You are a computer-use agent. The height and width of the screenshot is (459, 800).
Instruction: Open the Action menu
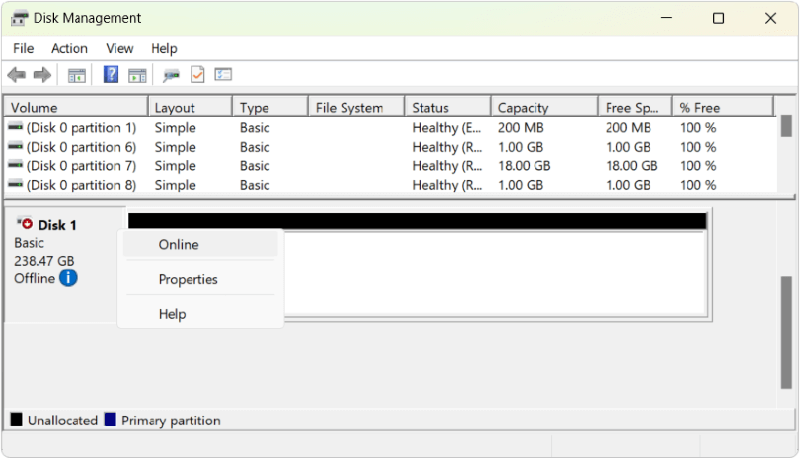69,48
